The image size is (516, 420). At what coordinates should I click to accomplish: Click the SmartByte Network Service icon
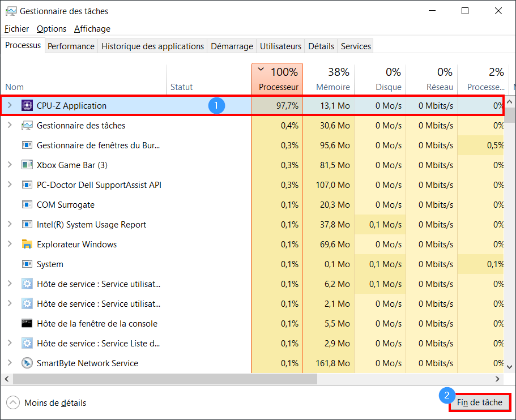27,363
